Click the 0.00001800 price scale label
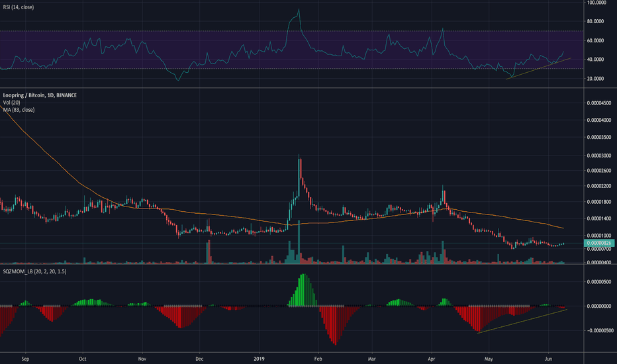The width and height of the screenshot is (617, 364). tap(599, 202)
